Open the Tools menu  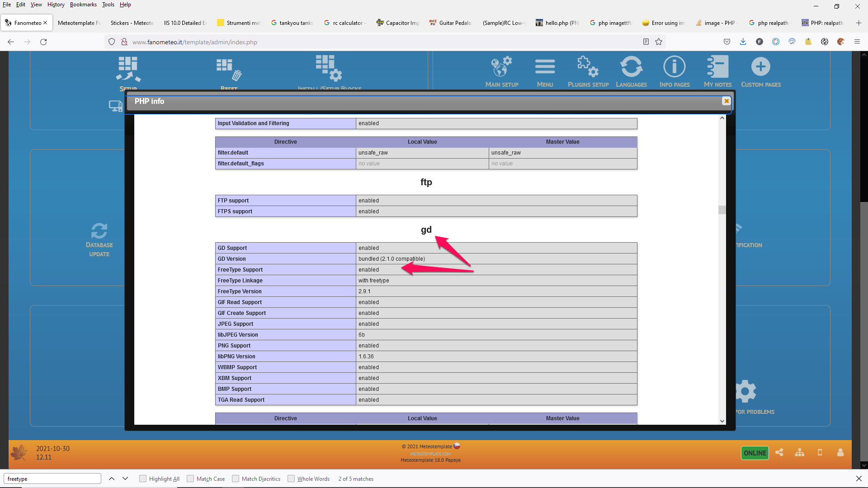[x=108, y=5]
